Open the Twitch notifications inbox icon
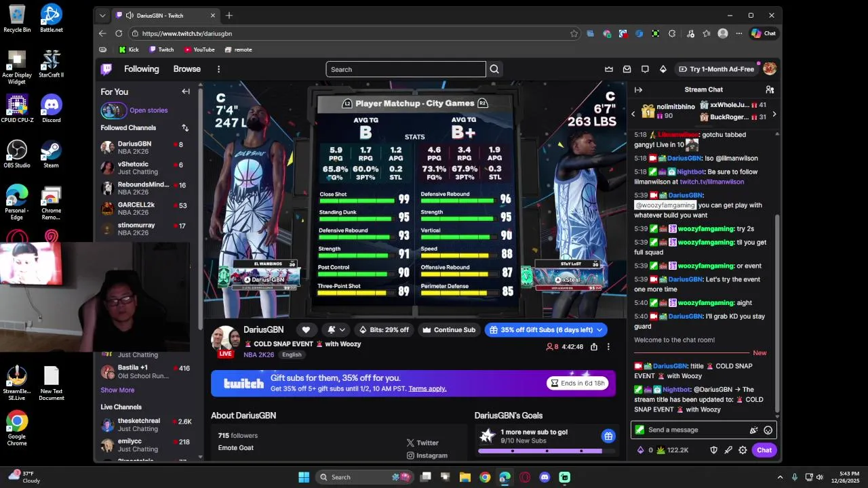Image resolution: width=868 pixels, height=488 pixels. pos(627,69)
